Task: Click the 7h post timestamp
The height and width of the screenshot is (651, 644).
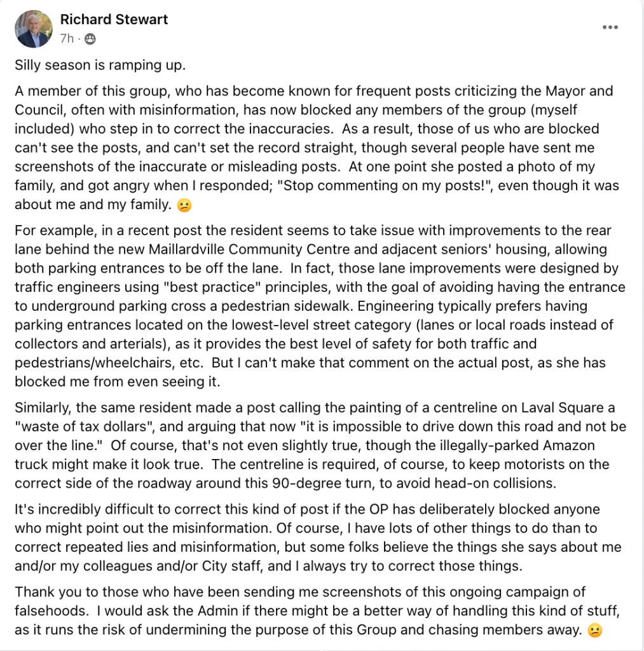Action: click(x=67, y=39)
